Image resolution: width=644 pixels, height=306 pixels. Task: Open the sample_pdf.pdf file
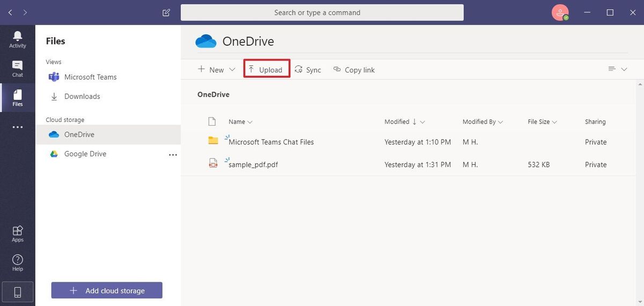click(x=253, y=165)
